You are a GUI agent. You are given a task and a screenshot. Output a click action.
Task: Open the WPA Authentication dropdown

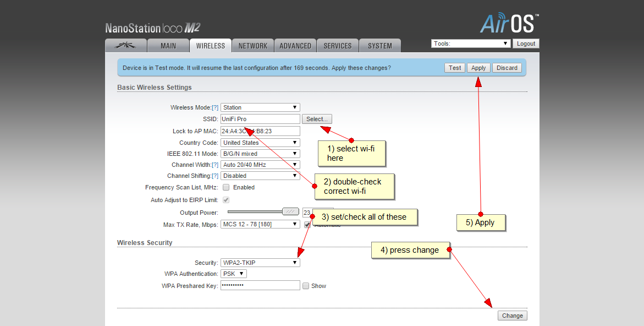[234, 274]
